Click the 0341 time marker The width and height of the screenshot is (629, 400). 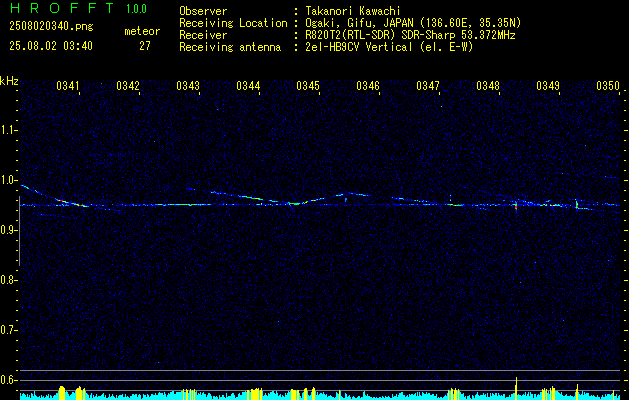[68, 85]
